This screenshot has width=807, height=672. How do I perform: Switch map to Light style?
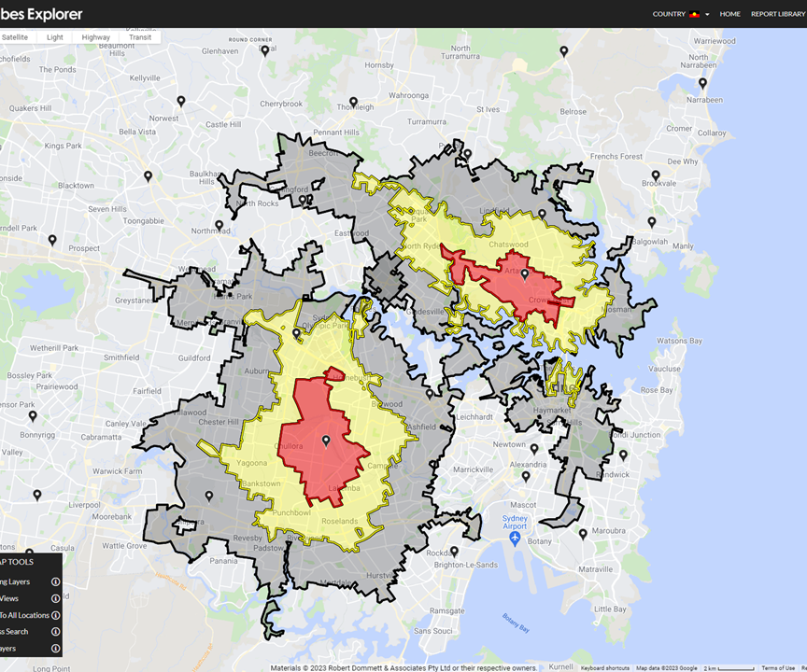(54, 37)
